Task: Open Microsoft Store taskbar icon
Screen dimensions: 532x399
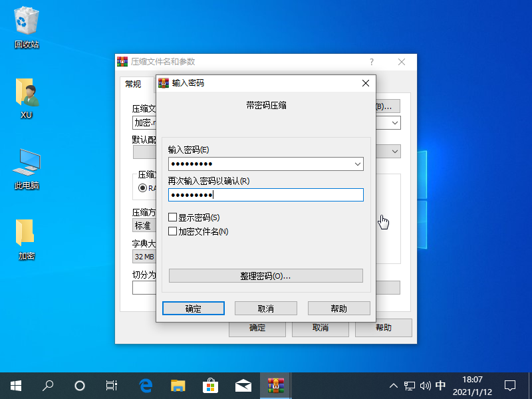Action: pos(210,385)
